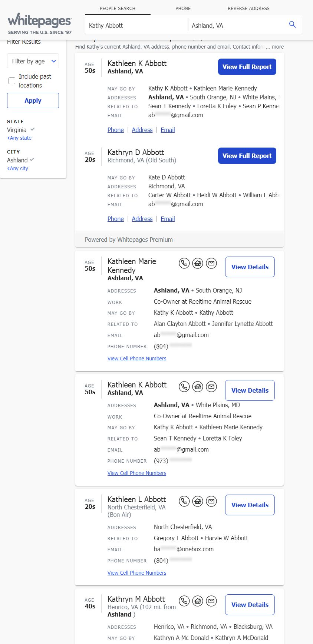
Task: Click the Any city link
Action: 18,168
